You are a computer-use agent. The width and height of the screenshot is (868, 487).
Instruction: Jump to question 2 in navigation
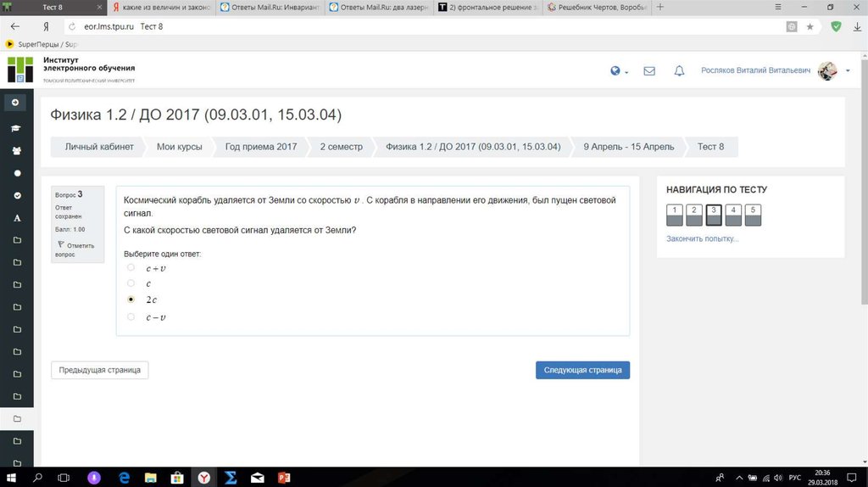693,215
